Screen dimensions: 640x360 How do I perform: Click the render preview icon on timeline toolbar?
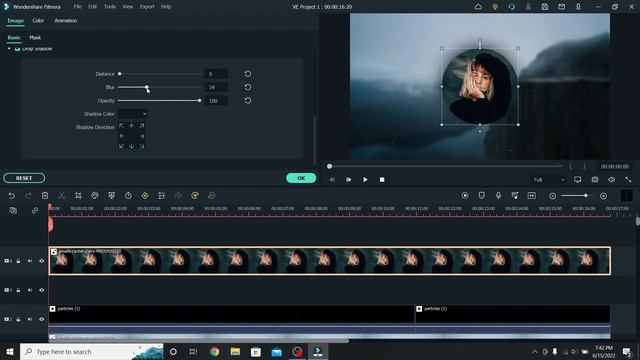pos(465,196)
